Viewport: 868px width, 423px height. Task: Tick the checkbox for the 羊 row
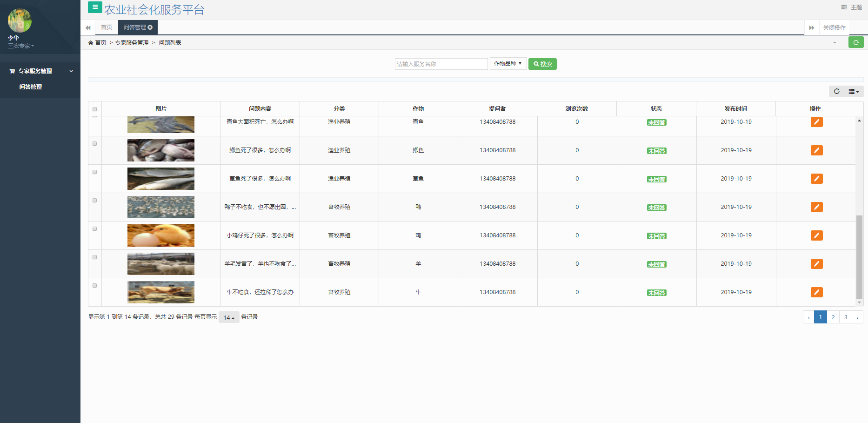[94, 257]
